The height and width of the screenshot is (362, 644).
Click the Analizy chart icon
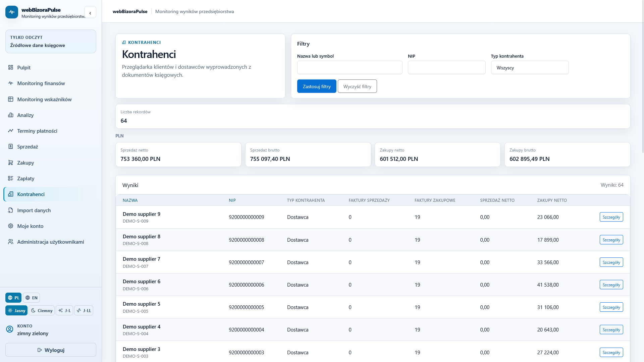point(11,115)
